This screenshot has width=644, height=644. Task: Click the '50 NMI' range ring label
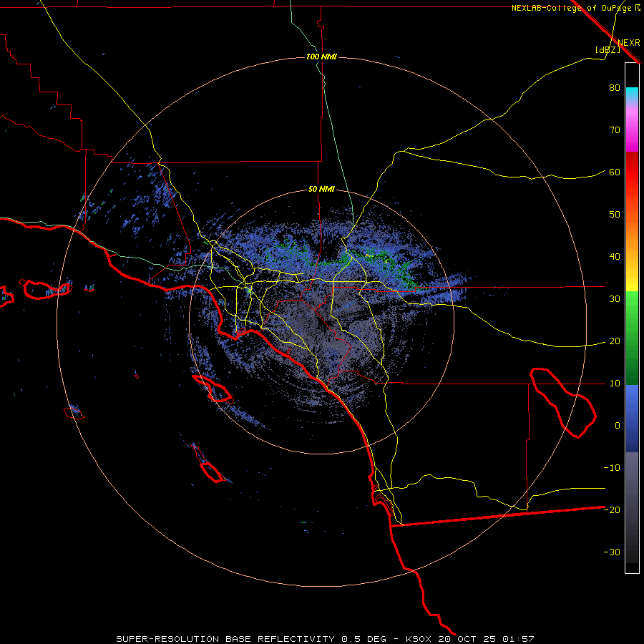point(321,190)
